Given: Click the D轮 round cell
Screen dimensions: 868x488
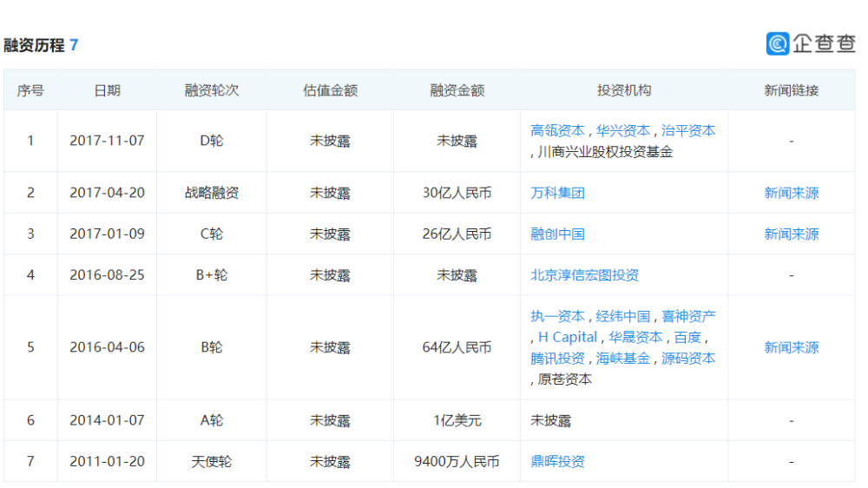Looking at the screenshot, I should click(212, 141).
